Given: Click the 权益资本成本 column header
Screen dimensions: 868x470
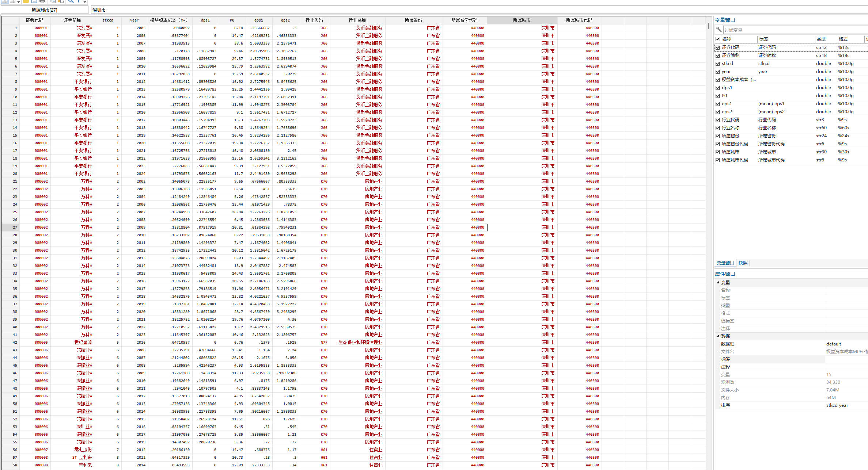Looking at the screenshot, I should coord(168,20).
